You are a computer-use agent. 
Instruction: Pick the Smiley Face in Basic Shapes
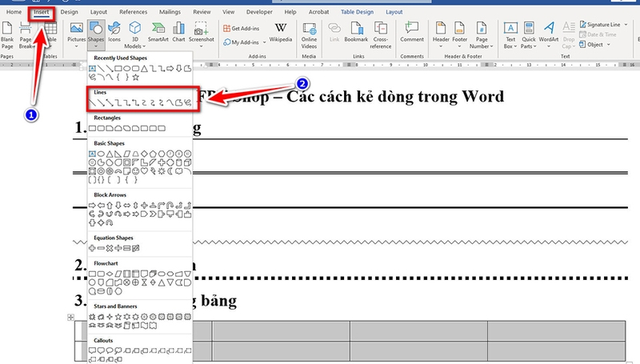point(135,171)
